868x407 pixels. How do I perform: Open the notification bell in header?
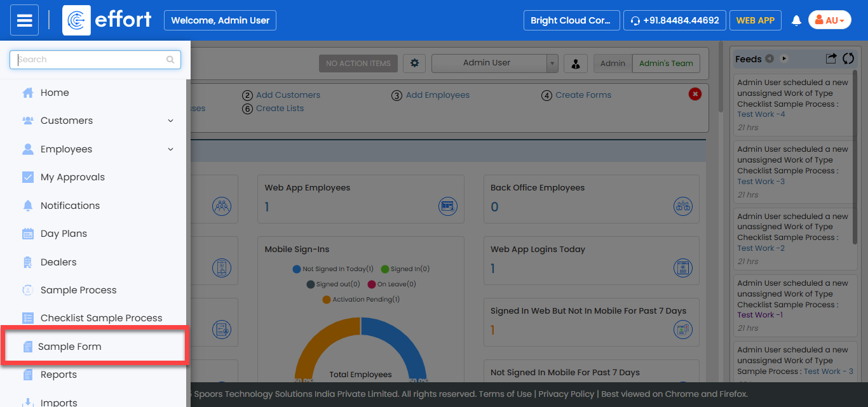point(796,20)
